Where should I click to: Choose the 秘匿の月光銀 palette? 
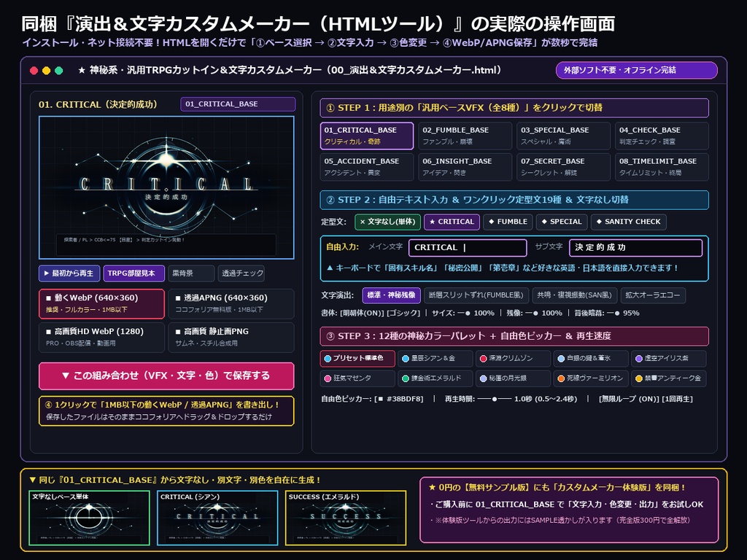pos(513,378)
